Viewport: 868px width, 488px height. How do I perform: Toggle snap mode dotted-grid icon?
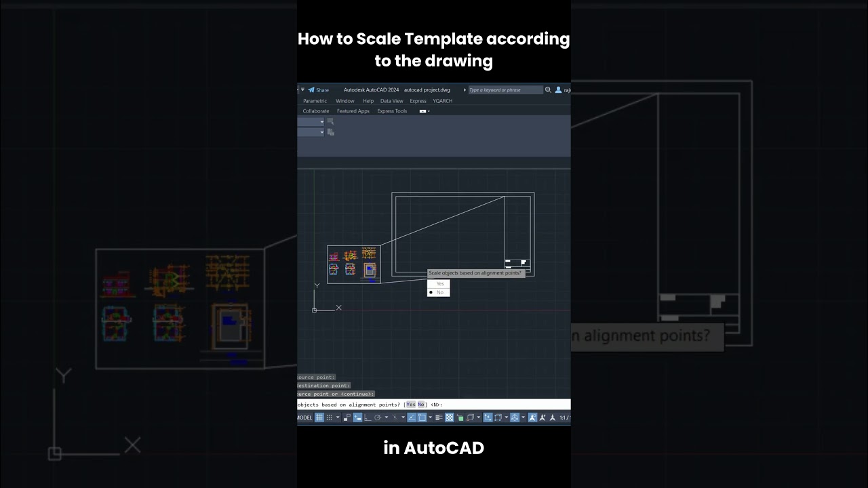pos(329,418)
